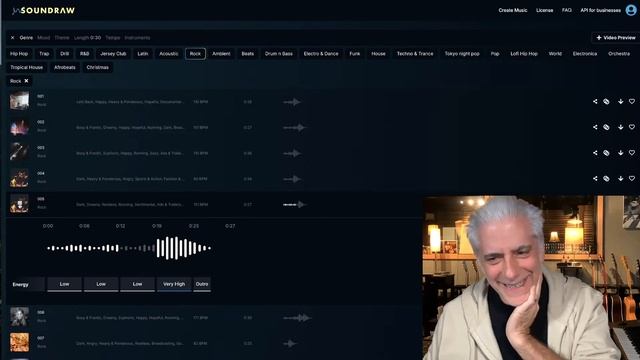Select the Hip Hop genre
Image resolution: width=640 pixels, height=360 pixels.
[19, 53]
